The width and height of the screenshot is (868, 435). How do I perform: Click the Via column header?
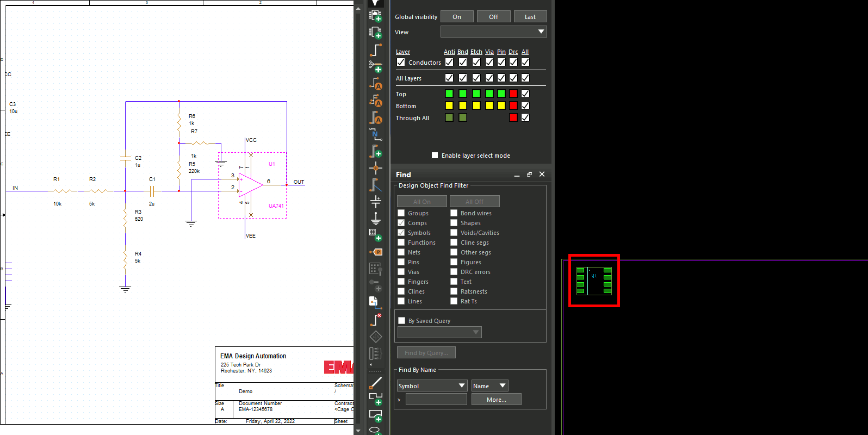point(489,52)
